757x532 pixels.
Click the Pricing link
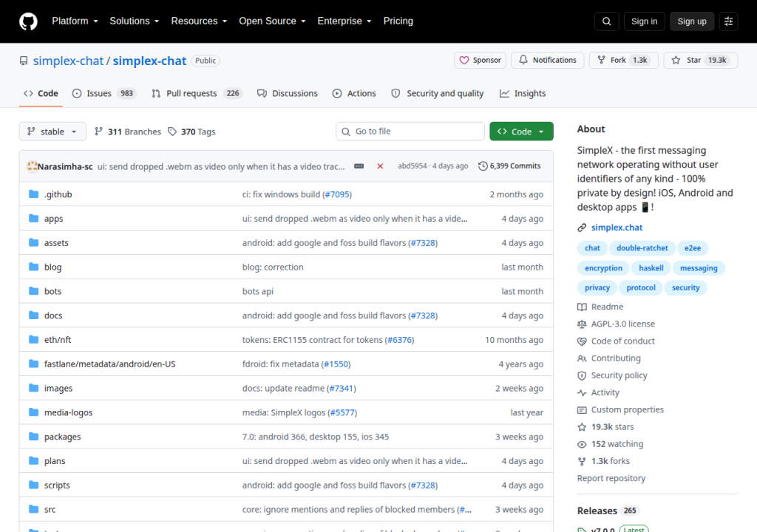pyautogui.click(x=398, y=21)
